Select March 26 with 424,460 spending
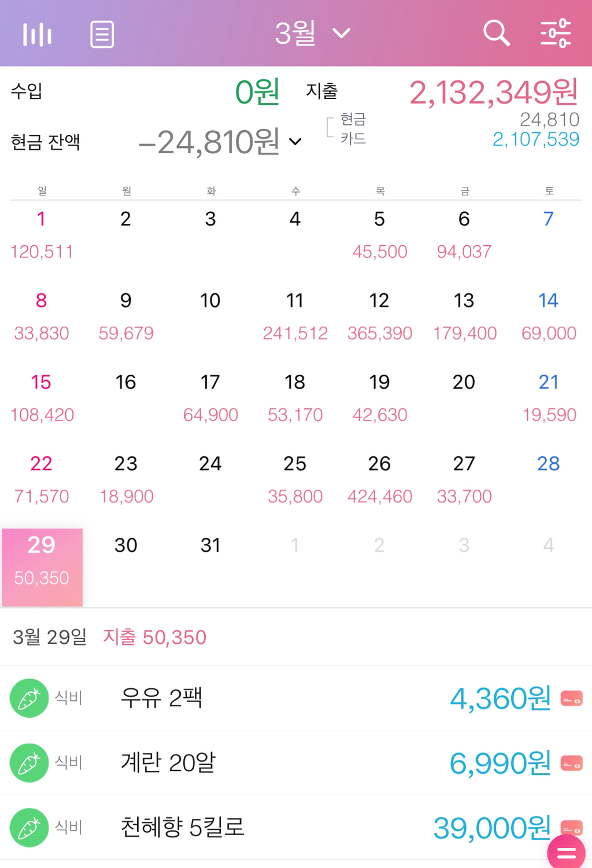 379,478
